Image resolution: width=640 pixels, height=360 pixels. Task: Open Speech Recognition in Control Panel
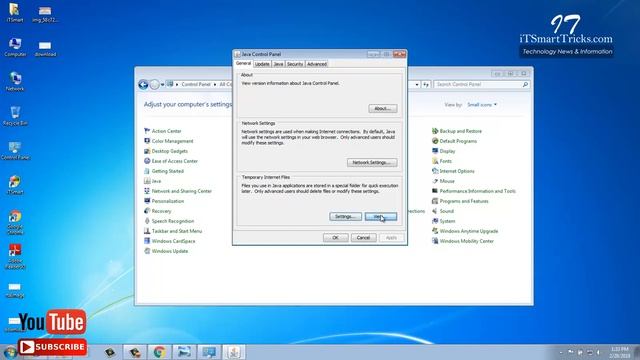[169, 221]
